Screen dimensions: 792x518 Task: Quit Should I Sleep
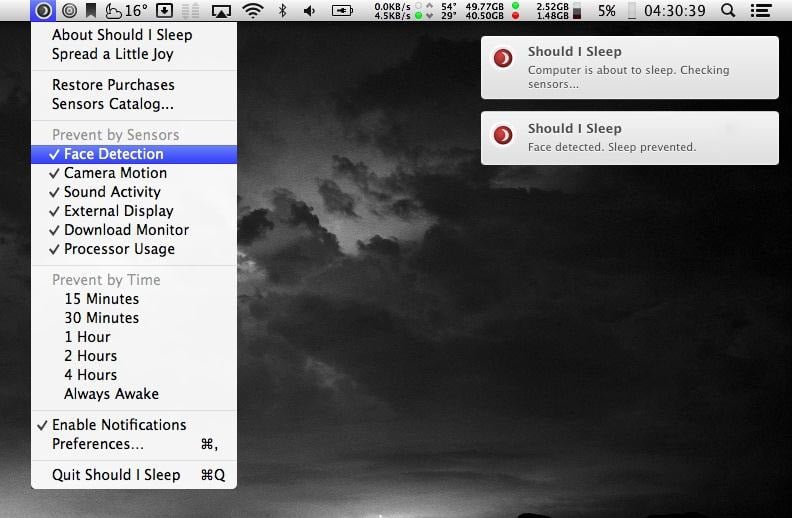pyautogui.click(x=116, y=475)
